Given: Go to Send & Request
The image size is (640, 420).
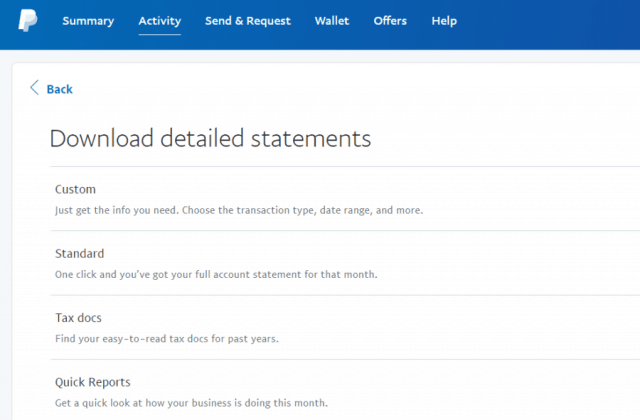Looking at the screenshot, I should coord(248,21).
